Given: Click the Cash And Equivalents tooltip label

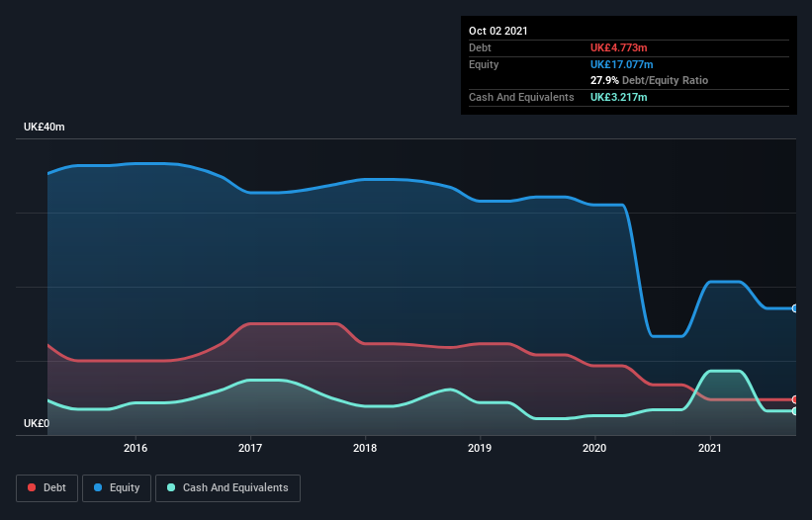Looking at the screenshot, I should pos(521,97).
